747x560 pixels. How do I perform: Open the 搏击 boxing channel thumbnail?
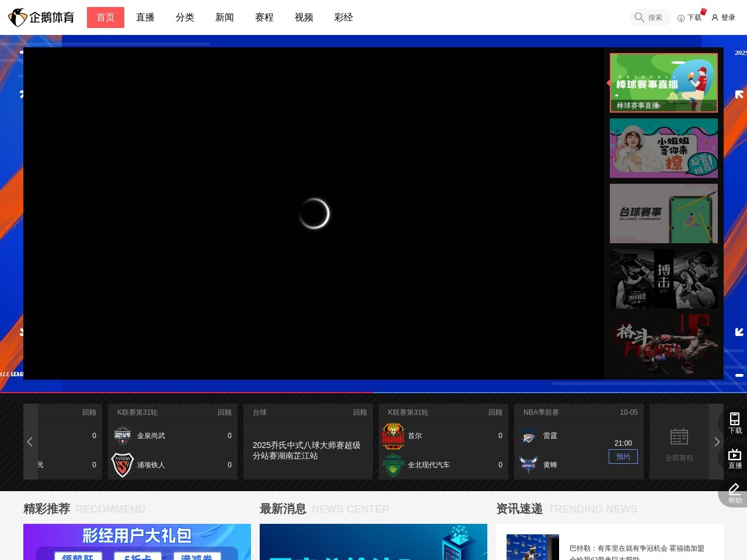click(664, 279)
